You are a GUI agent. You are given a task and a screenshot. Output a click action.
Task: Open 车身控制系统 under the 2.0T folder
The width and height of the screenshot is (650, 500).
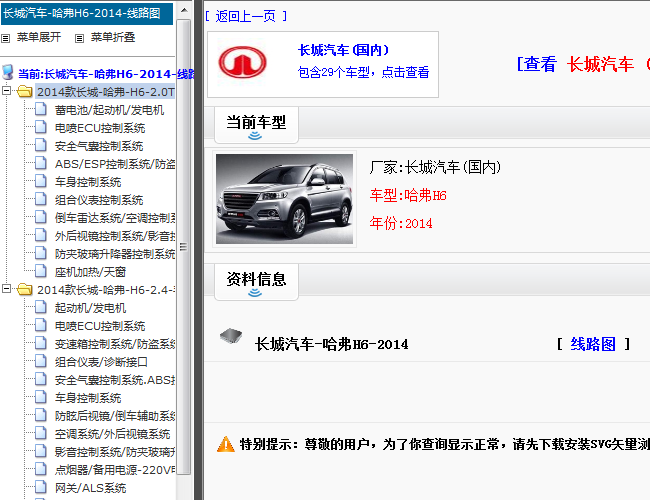coord(88,182)
